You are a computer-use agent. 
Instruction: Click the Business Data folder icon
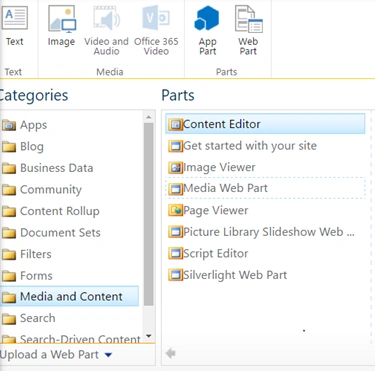pos(9,168)
